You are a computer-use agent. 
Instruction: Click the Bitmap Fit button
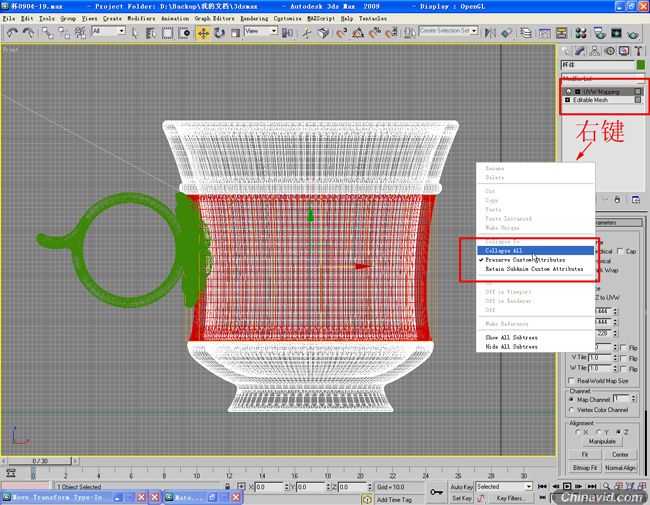click(585, 468)
